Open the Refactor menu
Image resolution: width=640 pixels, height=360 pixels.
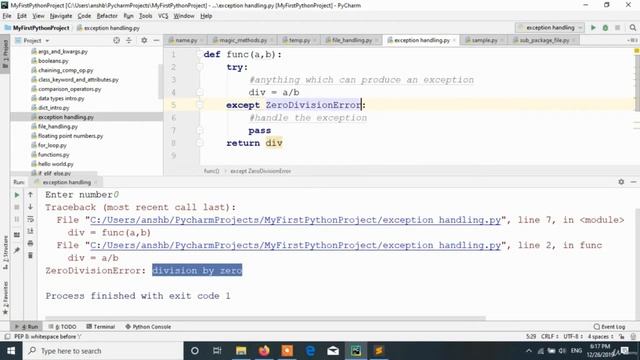tap(107, 16)
